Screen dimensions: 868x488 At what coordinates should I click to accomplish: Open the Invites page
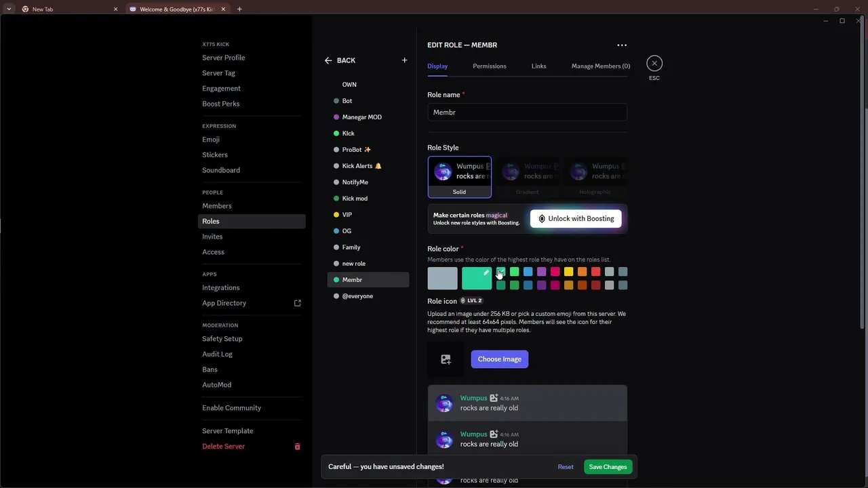[x=252, y=237]
